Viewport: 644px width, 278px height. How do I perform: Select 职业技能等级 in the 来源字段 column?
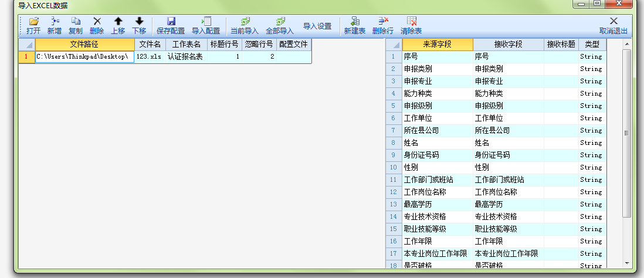[438, 229]
